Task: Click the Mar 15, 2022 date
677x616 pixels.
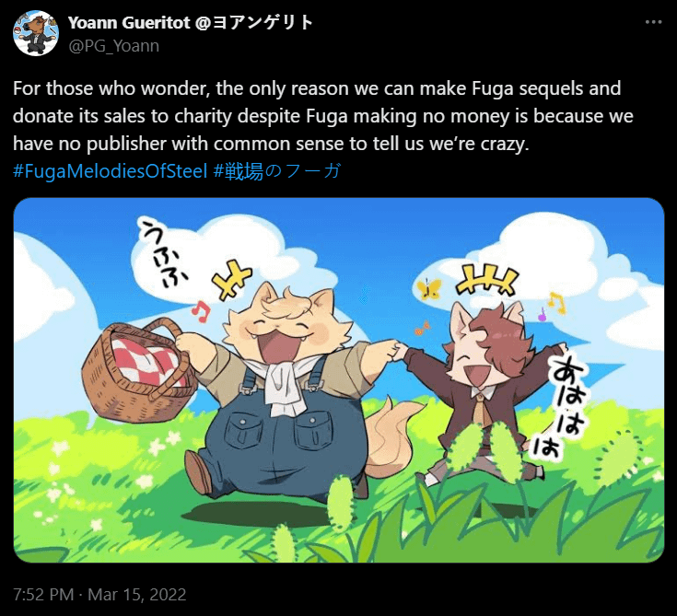Action: point(137,595)
